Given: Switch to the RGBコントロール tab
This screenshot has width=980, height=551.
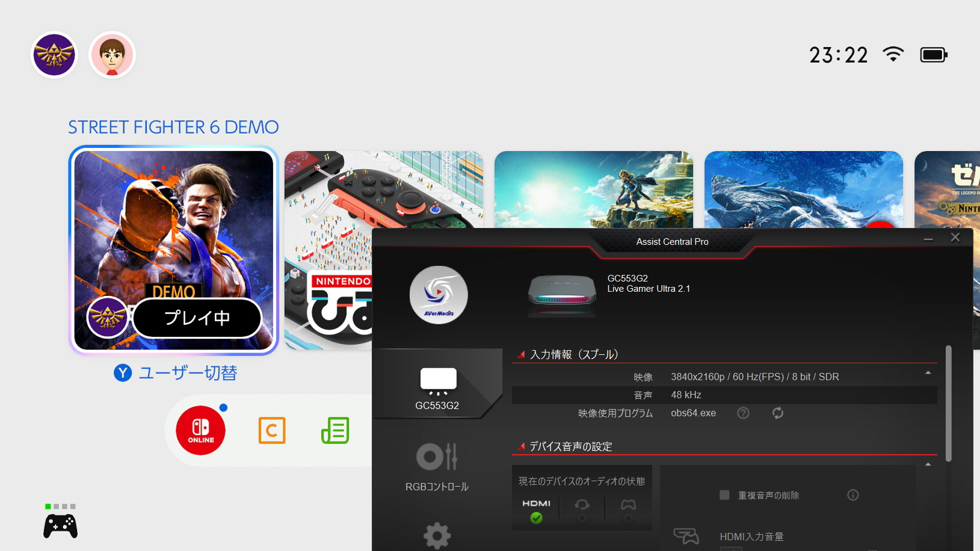Looking at the screenshot, I should pyautogui.click(x=437, y=467).
